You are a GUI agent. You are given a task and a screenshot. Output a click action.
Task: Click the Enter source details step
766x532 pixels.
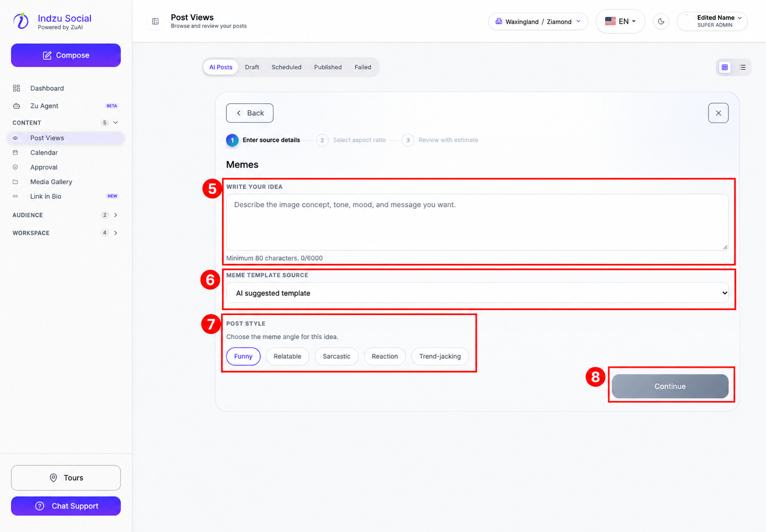[263, 140]
